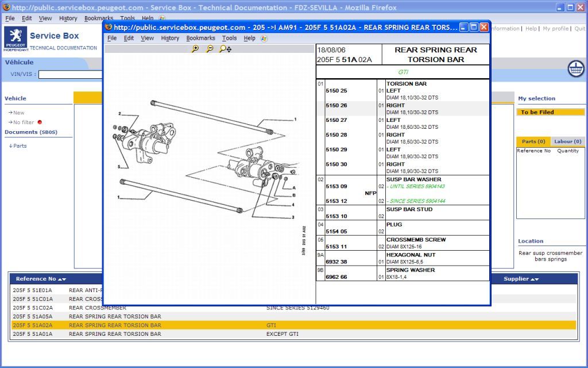This screenshot has height=368, width=588.
Task: Click part number 5150 27
Action: 336,120
